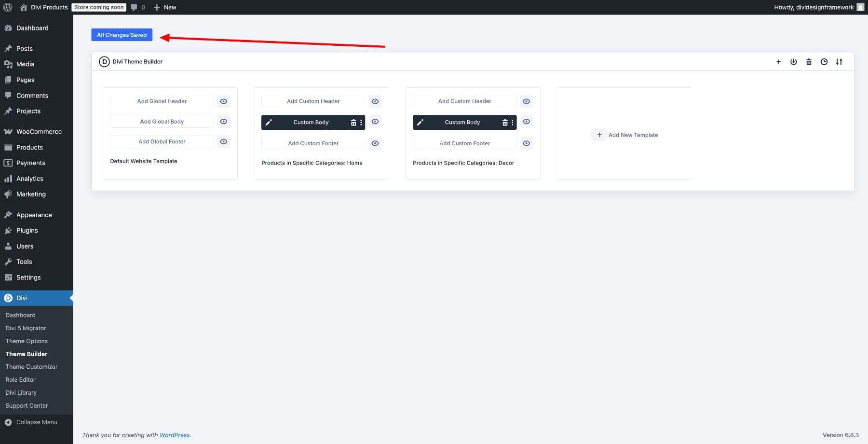Toggle Custom Header visibility for Home template
The width and height of the screenshot is (868, 444).
375,101
